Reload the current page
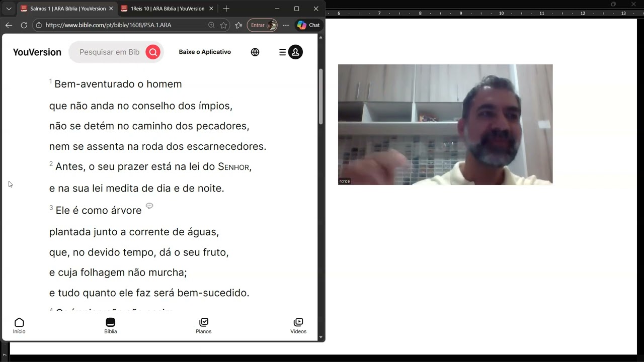The image size is (644, 362). 24,25
